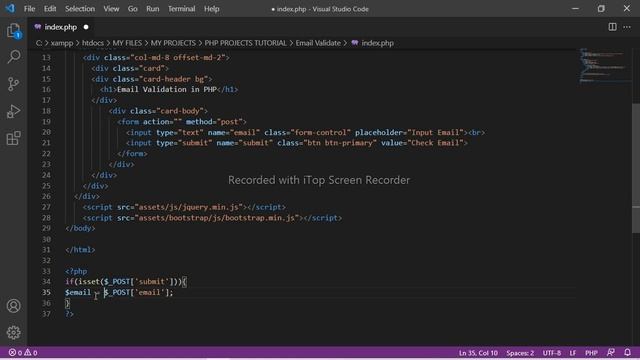Open the Go menu
Screen dimensions: 640x360
point(133,9)
